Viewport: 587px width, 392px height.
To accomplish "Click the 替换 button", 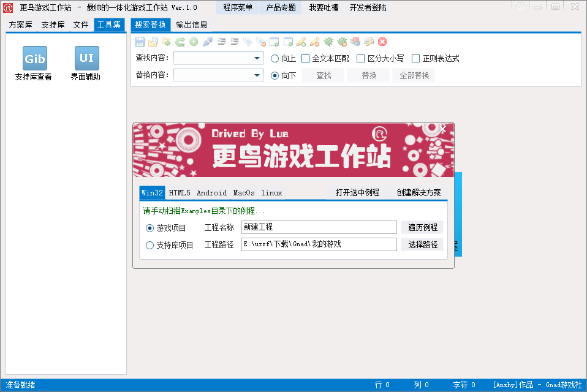I will click(369, 75).
